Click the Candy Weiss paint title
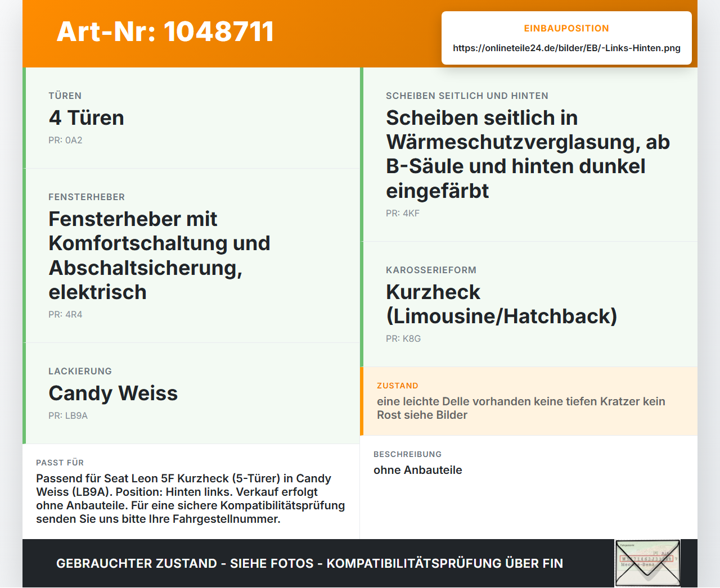The image size is (720, 588). 113,393
